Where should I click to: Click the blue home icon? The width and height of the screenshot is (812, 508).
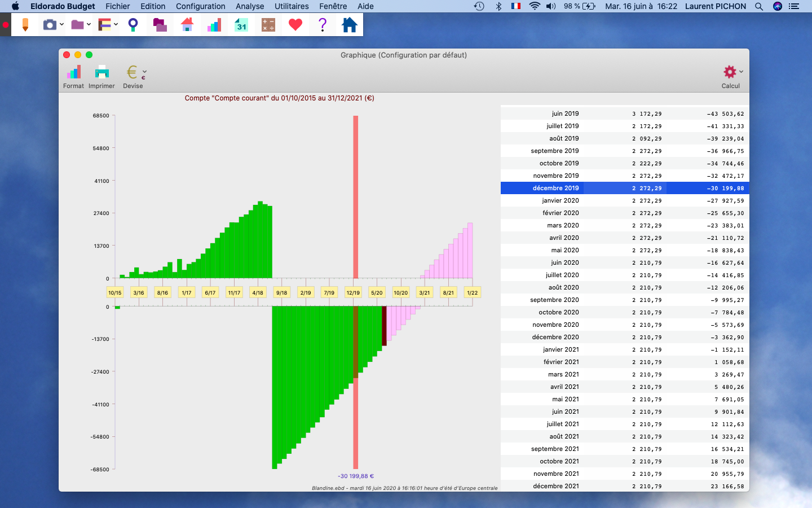350,25
